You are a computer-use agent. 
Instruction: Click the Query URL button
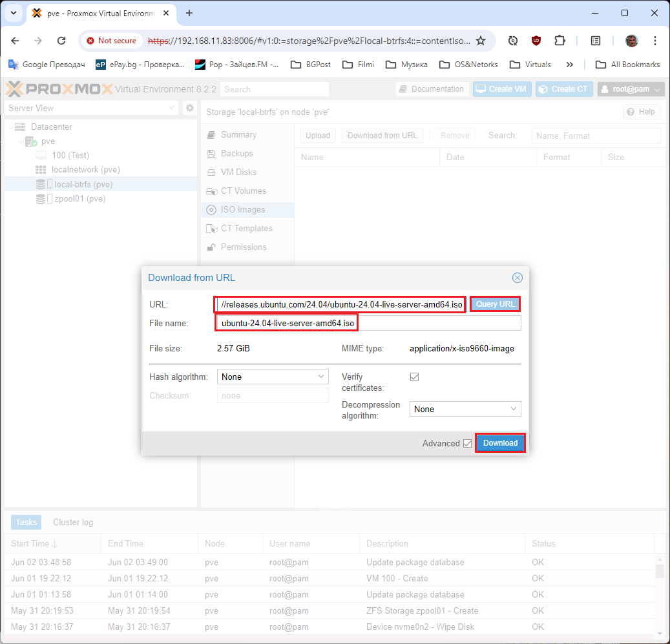(496, 304)
